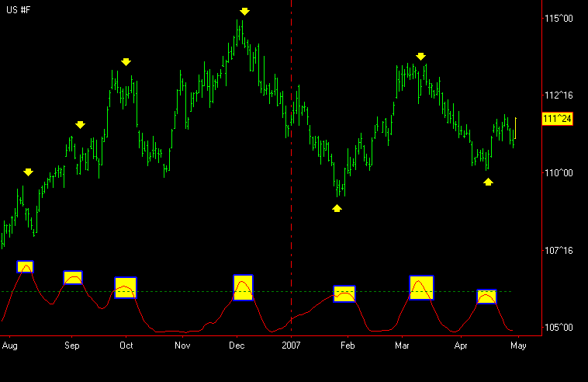
Task: Select the yellow oscillator box near February
Action: 344,293
